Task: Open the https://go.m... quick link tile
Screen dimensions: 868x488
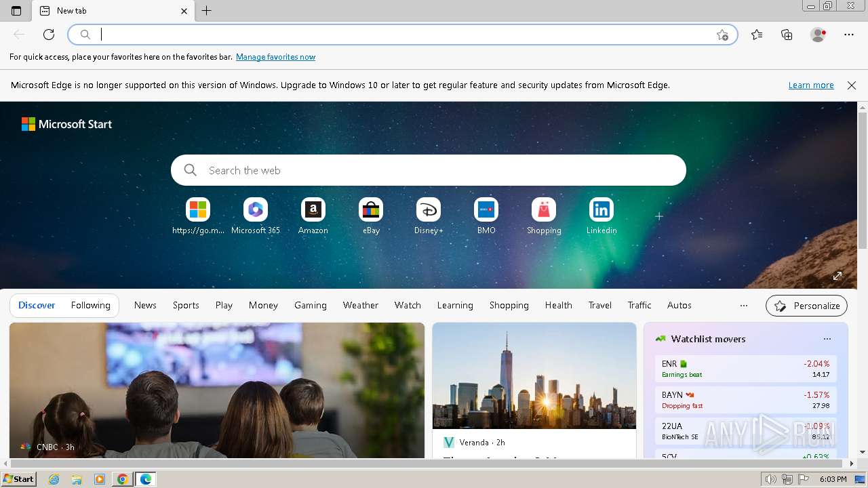Action: tap(198, 216)
